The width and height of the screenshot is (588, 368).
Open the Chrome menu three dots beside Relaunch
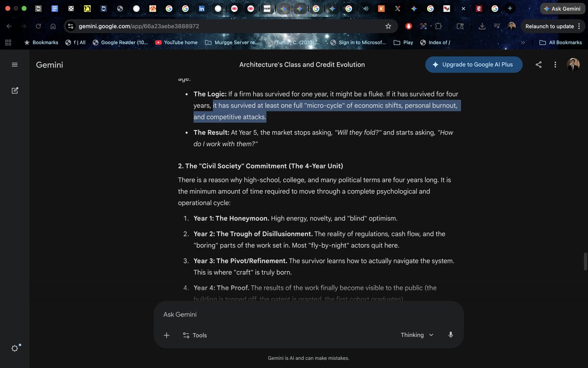579,26
